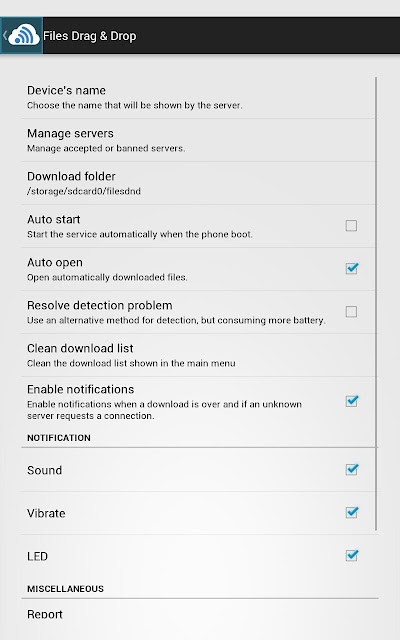Image resolution: width=400 pixels, height=640 pixels.
Task: Select the Resolve detection problem row text
Action: click(100, 305)
